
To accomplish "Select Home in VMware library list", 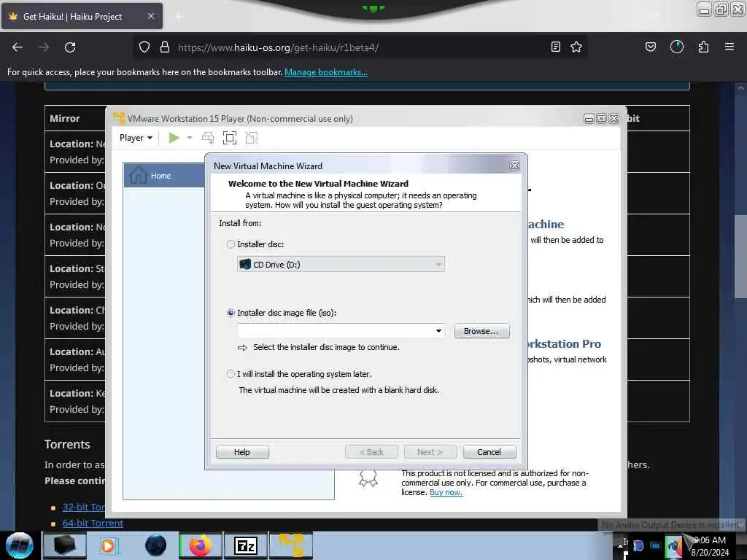I will click(164, 175).
